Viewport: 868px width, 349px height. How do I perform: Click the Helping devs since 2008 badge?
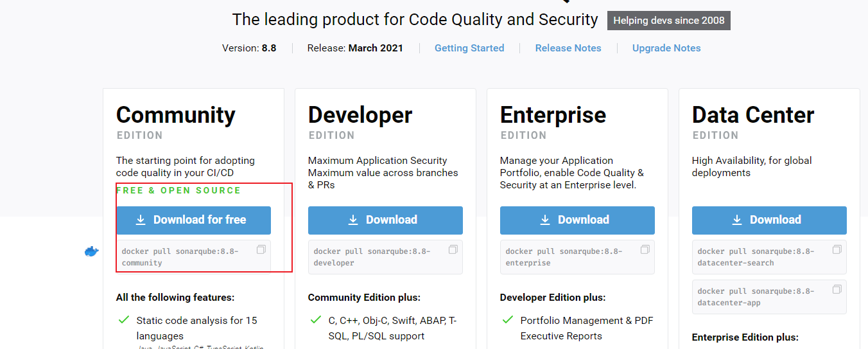[x=669, y=21]
